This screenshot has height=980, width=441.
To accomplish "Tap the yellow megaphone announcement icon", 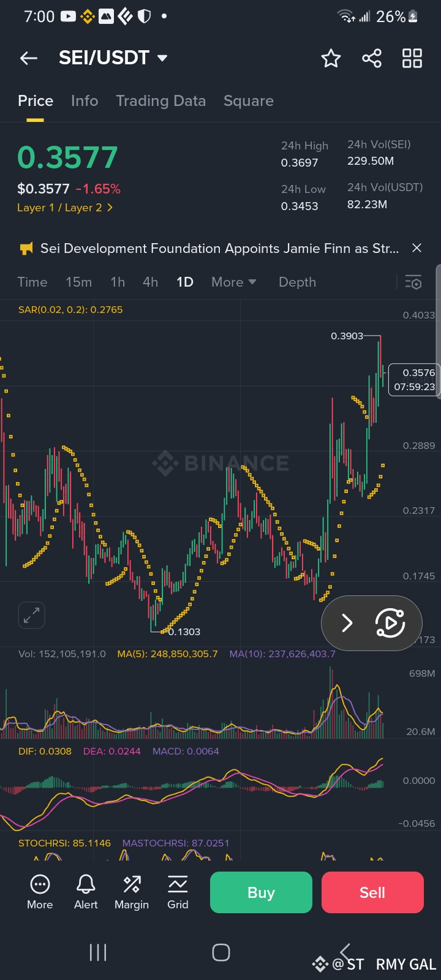I will click(26, 248).
